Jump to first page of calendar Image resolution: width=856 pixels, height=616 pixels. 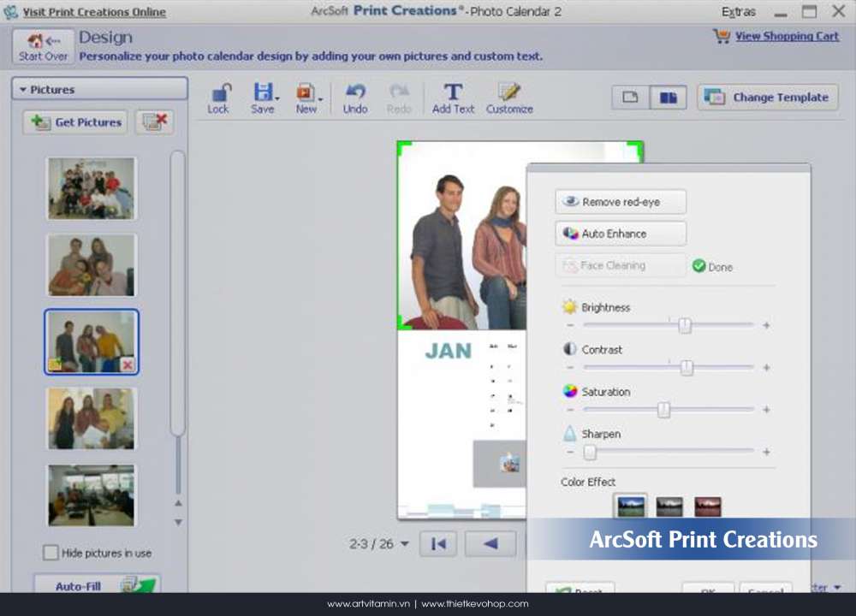click(x=438, y=544)
